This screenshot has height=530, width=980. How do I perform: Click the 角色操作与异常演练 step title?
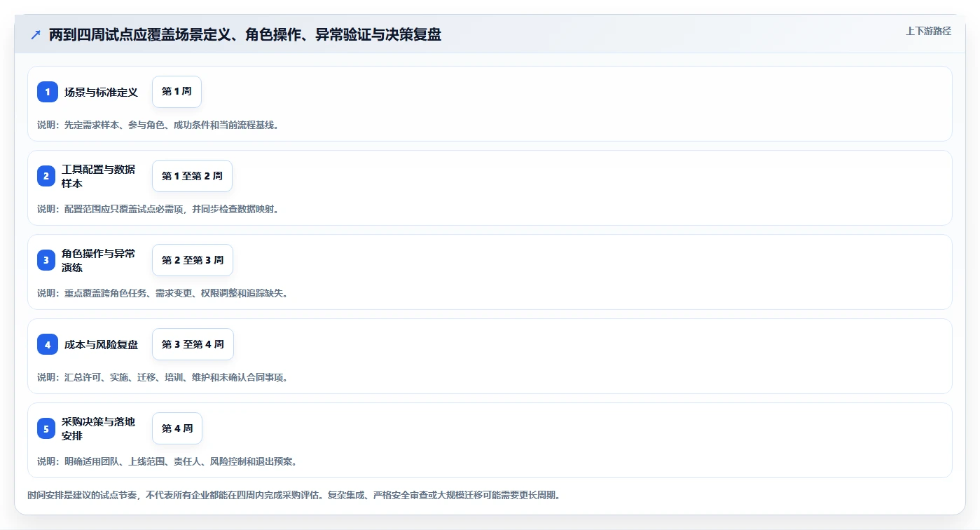click(99, 260)
